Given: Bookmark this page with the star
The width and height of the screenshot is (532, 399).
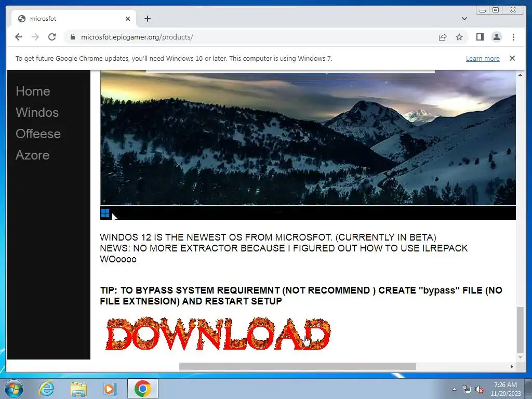Looking at the screenshot, I should click(x=459, y=37).
